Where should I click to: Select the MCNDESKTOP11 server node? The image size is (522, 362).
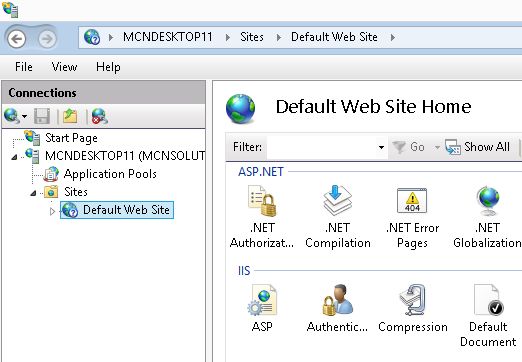click(125, 155)
